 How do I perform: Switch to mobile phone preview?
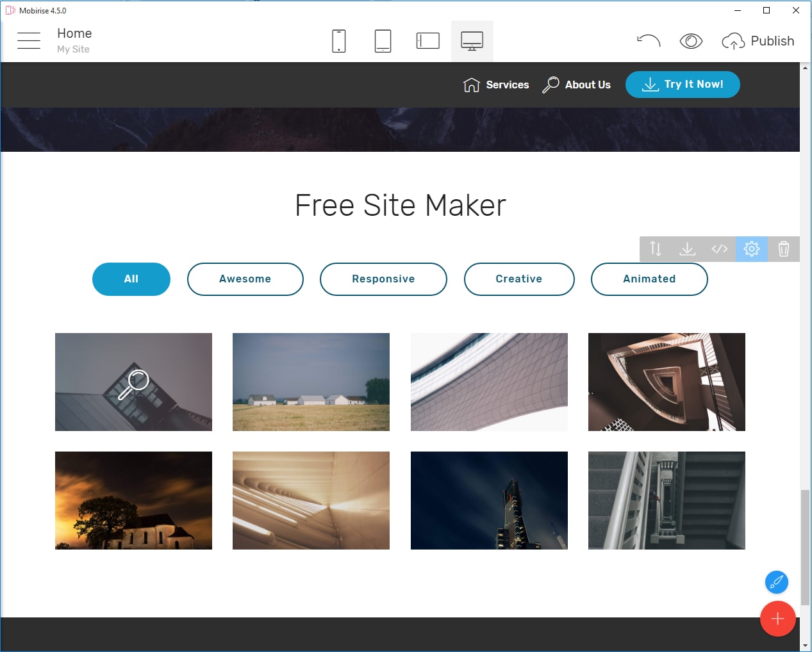(339, 41)
